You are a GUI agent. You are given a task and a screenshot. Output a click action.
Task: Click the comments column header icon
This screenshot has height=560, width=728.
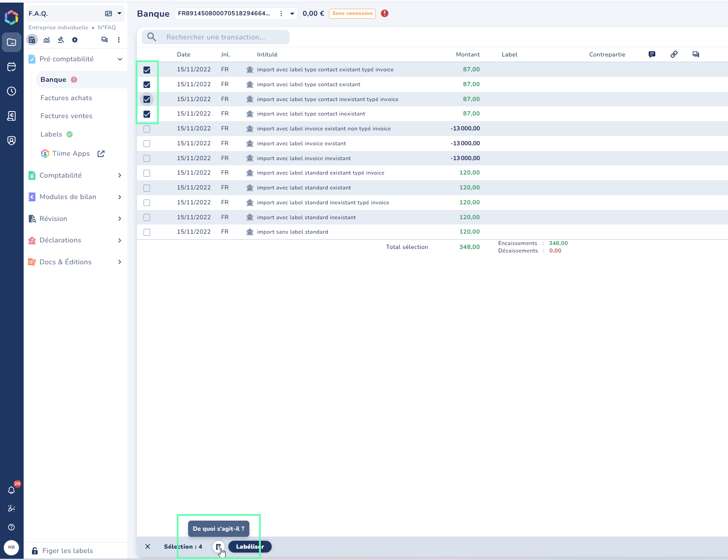[652, 54]
